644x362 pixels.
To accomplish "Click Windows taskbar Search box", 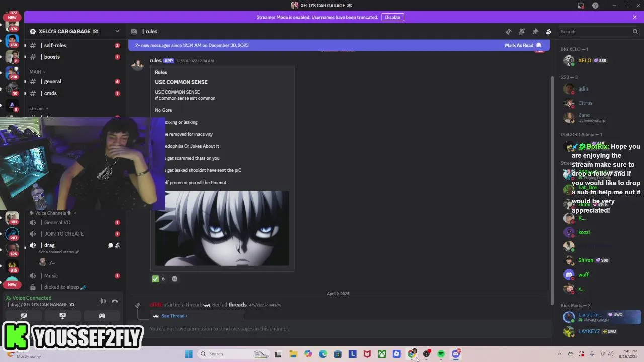I will (234, 354).
